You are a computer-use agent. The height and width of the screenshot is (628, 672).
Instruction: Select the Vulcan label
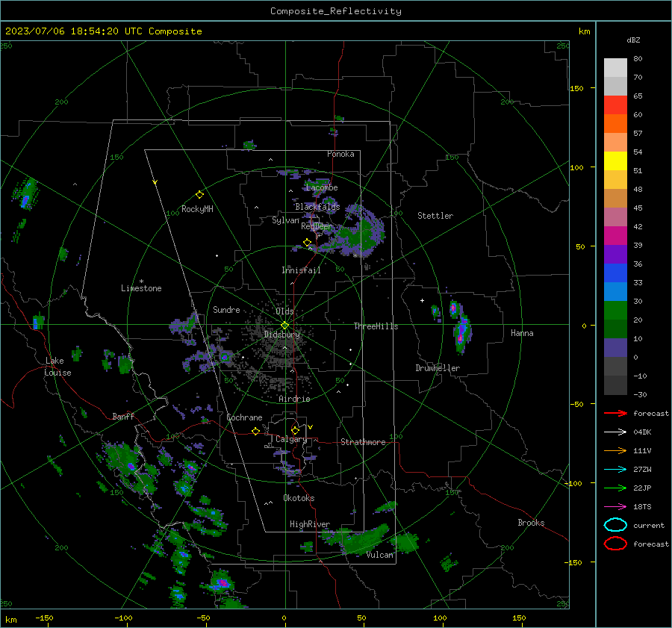(x=380, y=555)
